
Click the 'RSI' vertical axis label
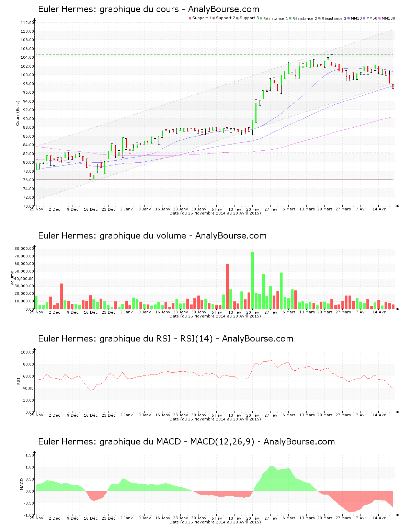[x=19, y=381]
